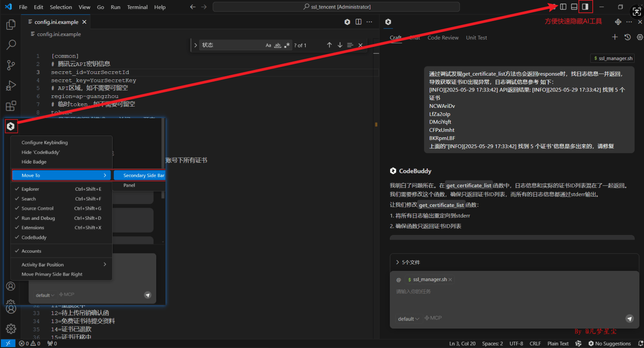This screenshot has width=644, height=348.
Task: Toggle Match Whole Word in Find widget
Action: coord(277,45)
